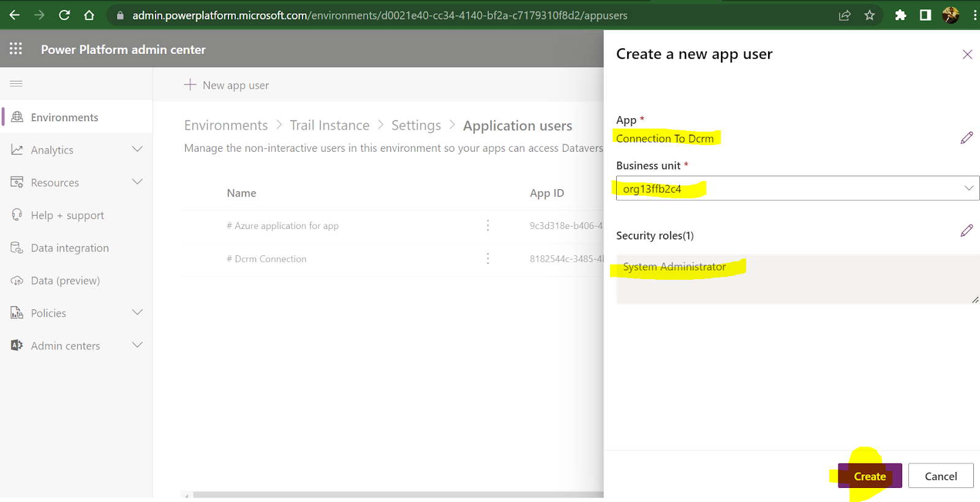Bookmark this page with star icon
The image size is (980, 502).
click(x=869, y=15)
